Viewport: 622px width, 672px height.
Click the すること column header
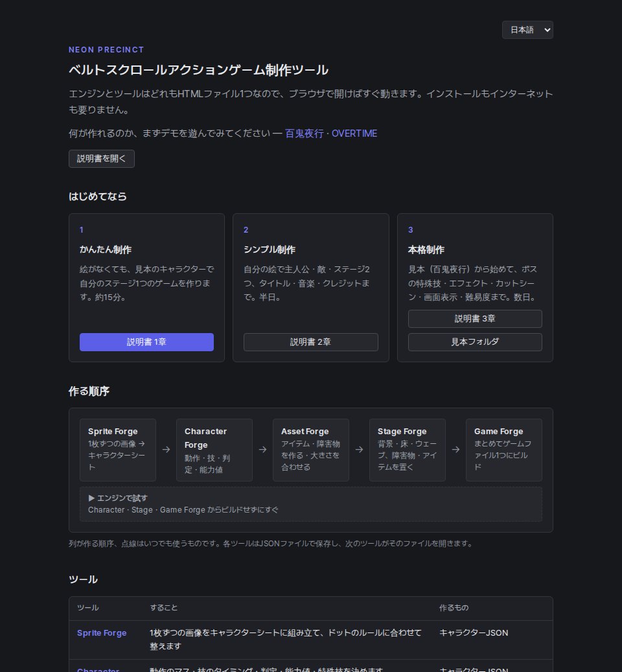coord(164,608)
